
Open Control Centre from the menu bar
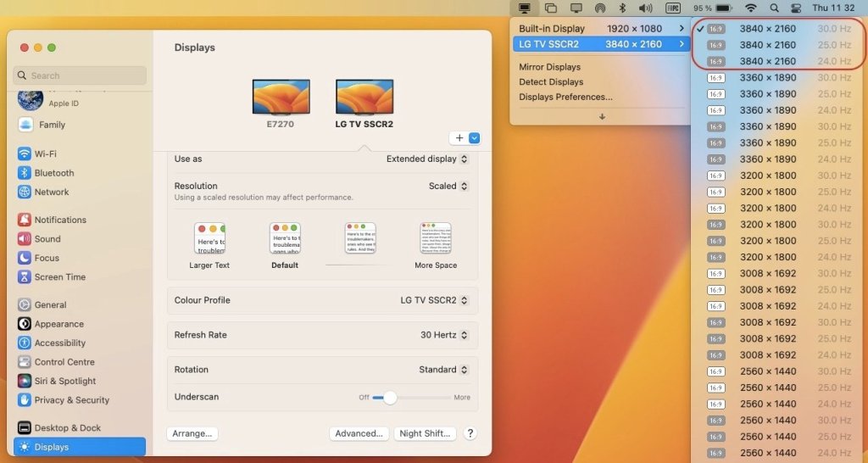[x=795, y=8]
